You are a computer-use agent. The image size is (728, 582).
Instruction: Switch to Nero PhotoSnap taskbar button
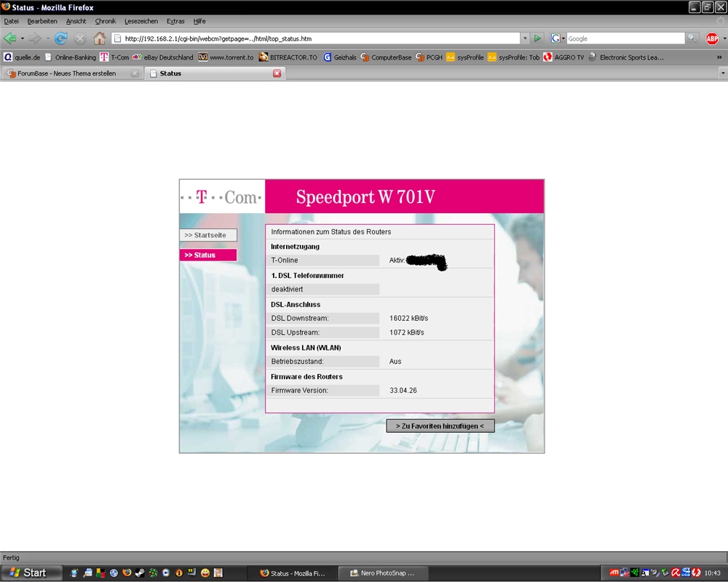pos(382,573)
